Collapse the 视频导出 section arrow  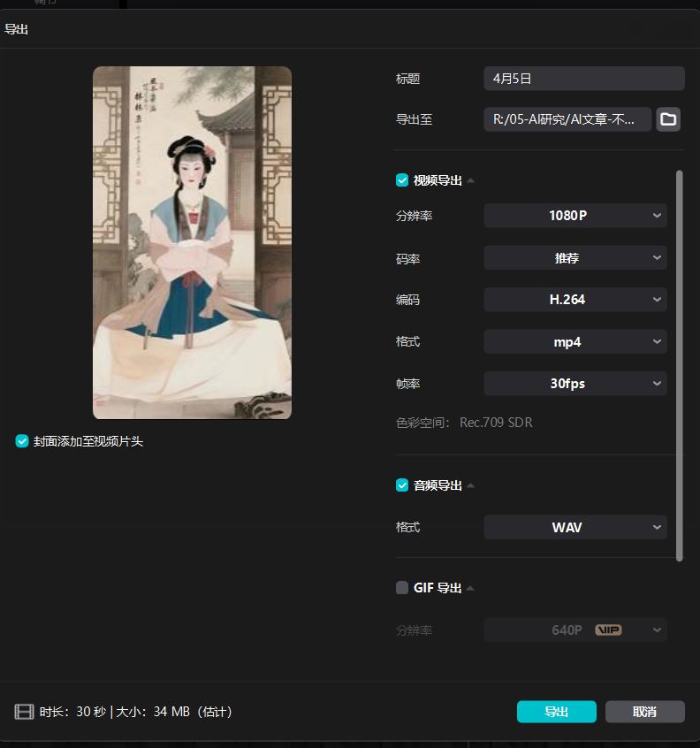pos(470,180)
